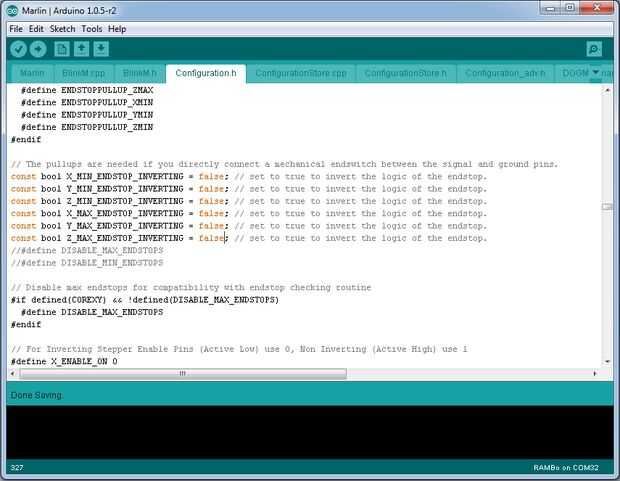
Task: Click the black console output area
Action: click(310, 432)
